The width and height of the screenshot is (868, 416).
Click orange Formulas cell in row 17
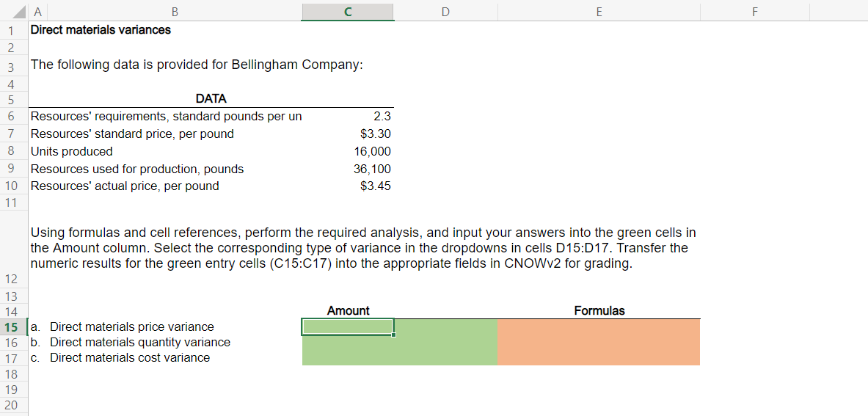tap(598, 357)
